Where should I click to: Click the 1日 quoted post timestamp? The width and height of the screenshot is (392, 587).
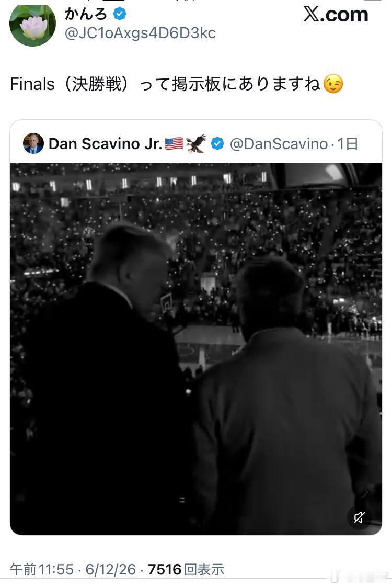click(x=348, y=144)
